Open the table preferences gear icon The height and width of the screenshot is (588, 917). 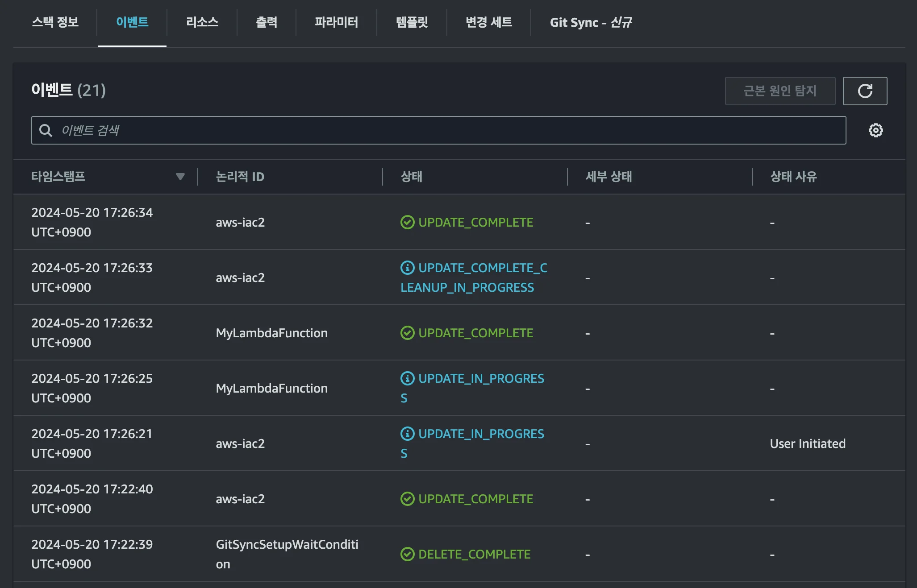click(x=875, y=130)
